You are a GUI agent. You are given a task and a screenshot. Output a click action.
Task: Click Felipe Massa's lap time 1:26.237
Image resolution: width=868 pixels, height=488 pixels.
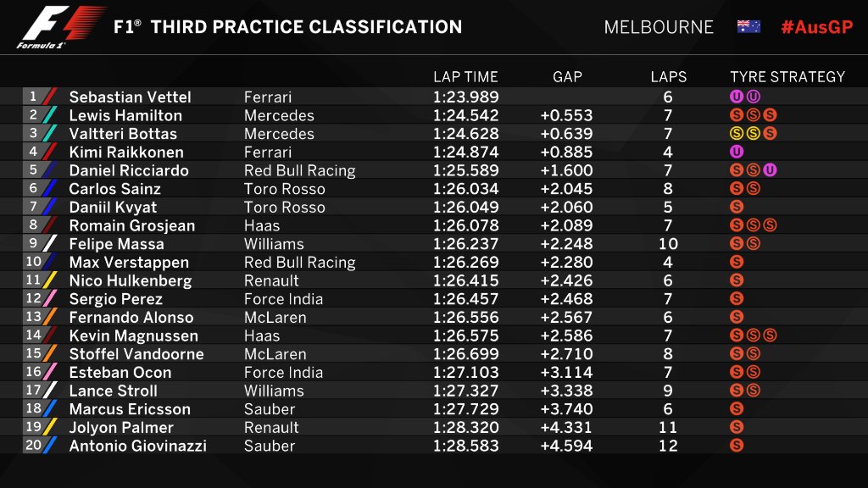point(465,244)
